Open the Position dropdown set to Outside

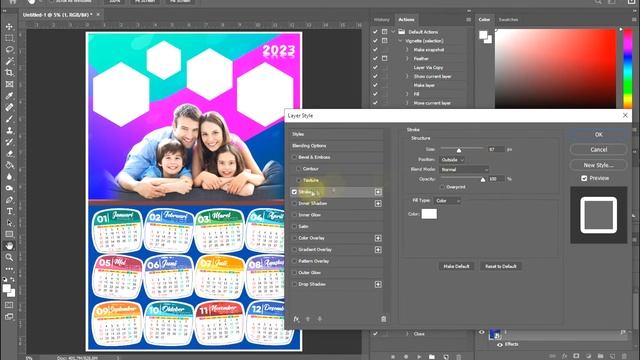coord(452,160)
